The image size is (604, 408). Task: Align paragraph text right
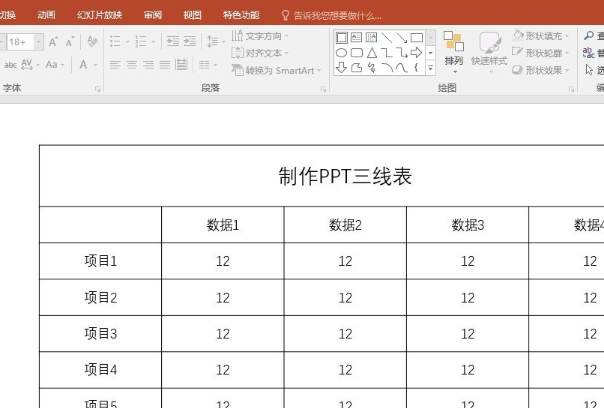tap(148, 65)
